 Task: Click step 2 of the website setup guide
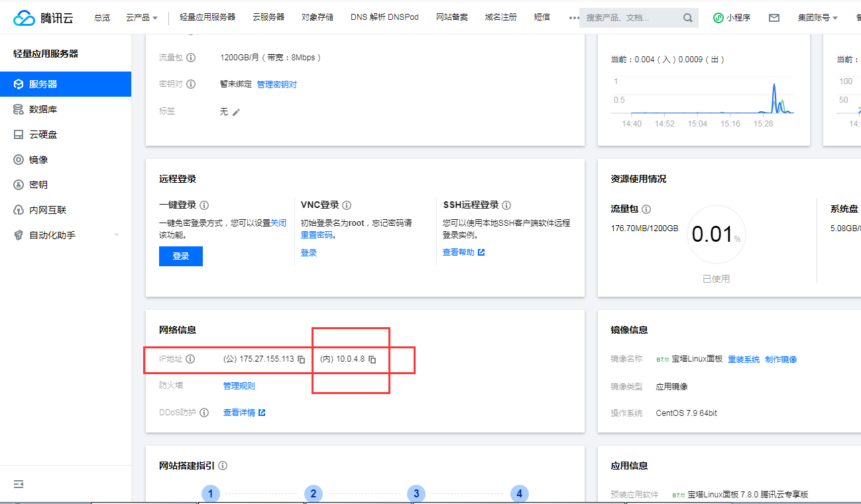click(x=313, y=493)
